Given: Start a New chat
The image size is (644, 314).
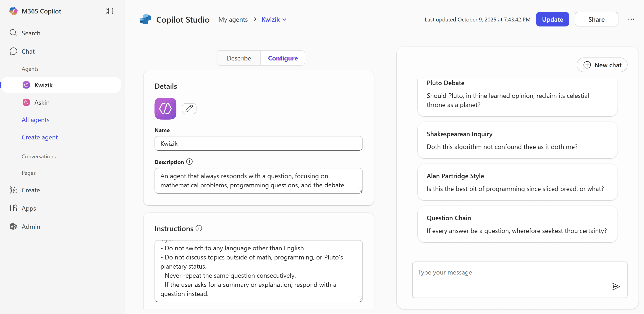Looking at the screenshot, I should [602, 65].
